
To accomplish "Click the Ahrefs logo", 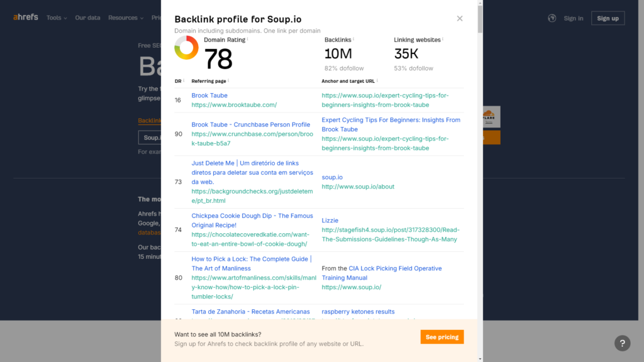I will click(x=26, y=18).
